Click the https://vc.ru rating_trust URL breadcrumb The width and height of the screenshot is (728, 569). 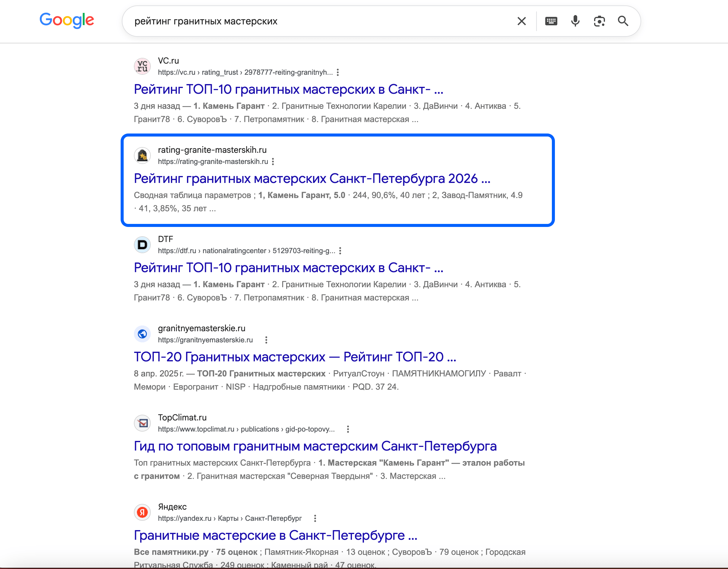pos(245,72)
